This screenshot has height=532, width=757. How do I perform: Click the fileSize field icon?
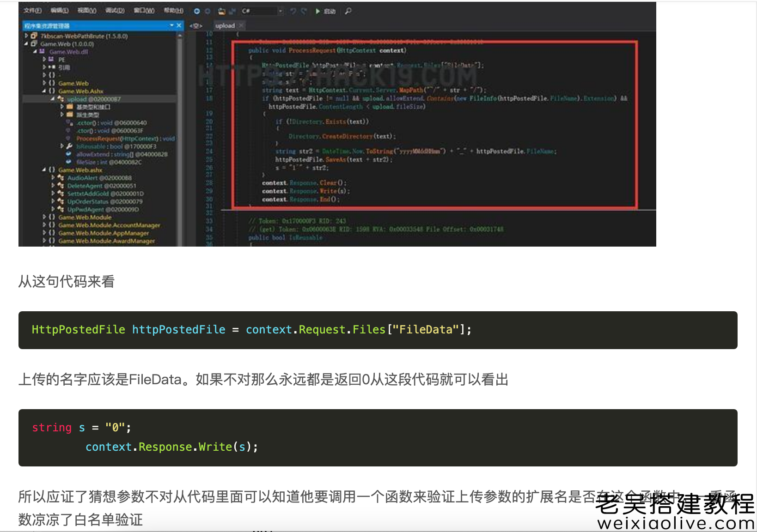pos(69,162)
